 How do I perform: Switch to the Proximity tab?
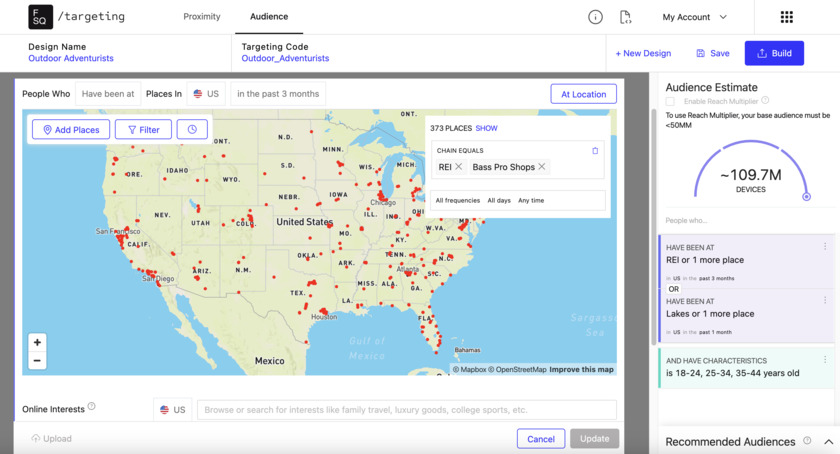point(201,17)
